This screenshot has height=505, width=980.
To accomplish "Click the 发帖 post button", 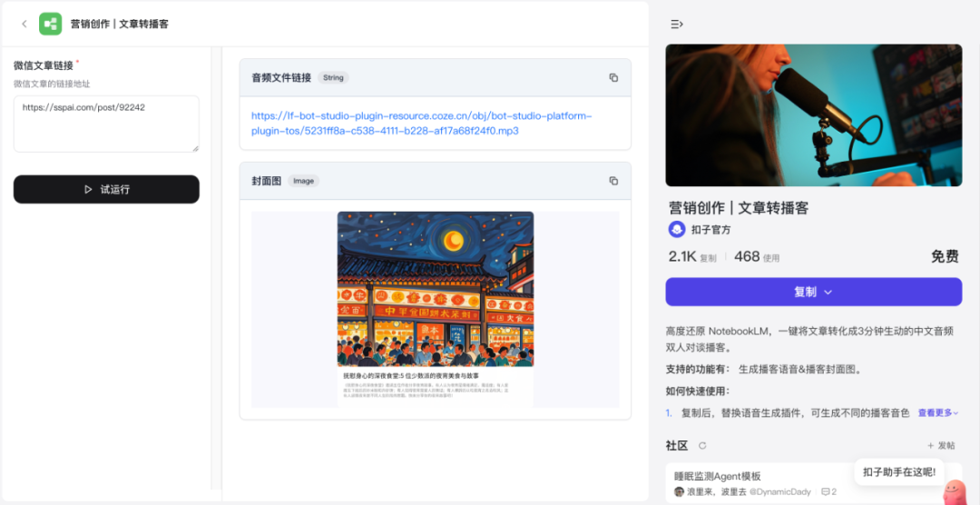I will click(941, 446).
